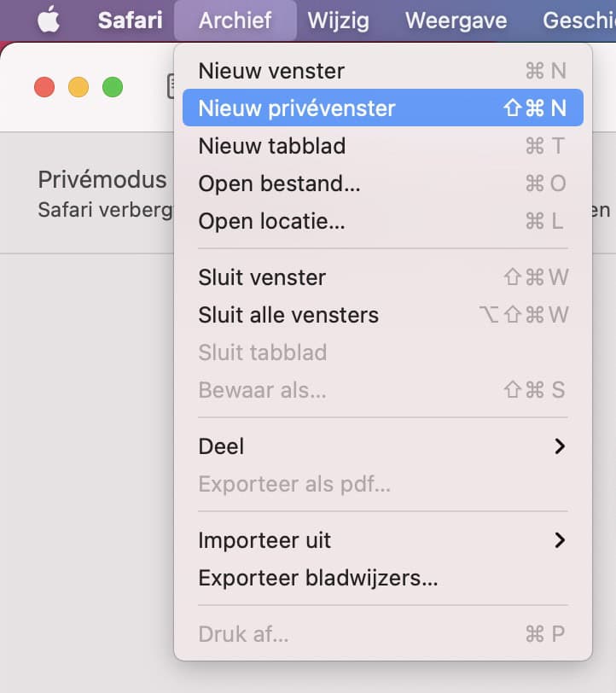Click the red close window button
This screenshot has height=693, width=616.
click(44, 87)
